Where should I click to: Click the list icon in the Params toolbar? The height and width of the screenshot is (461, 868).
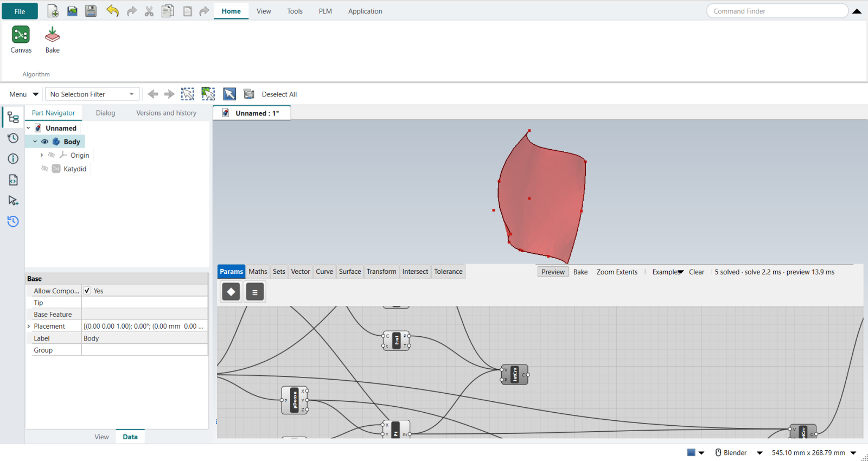(255, 292)
